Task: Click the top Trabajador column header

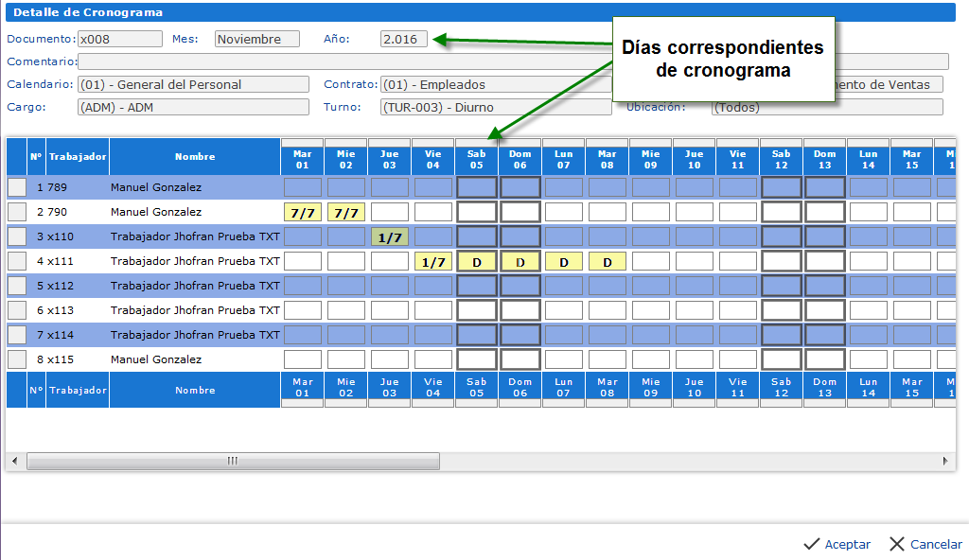Action: [78, 156]
